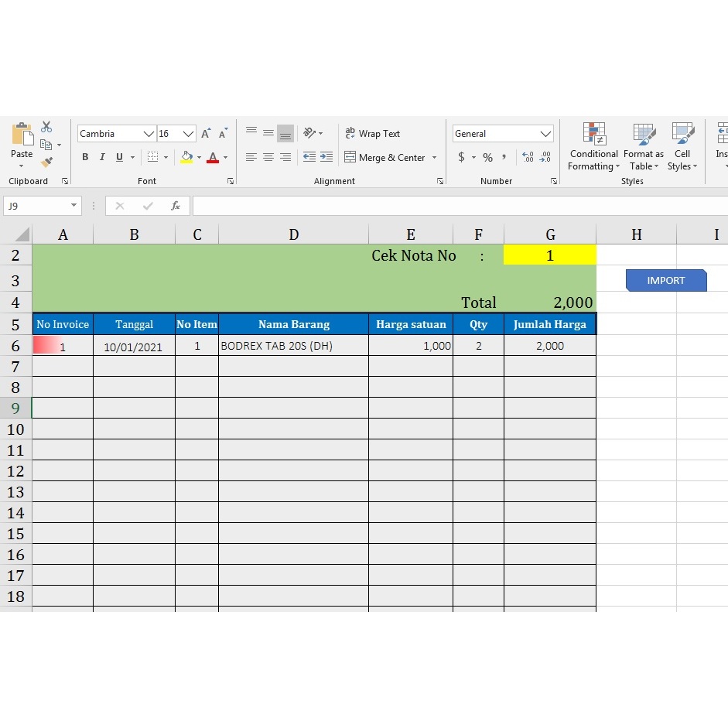Open Format as Table gallery
Image resolution: width=728 pixels, height=728 pixels.
click(x=644, y=147)
